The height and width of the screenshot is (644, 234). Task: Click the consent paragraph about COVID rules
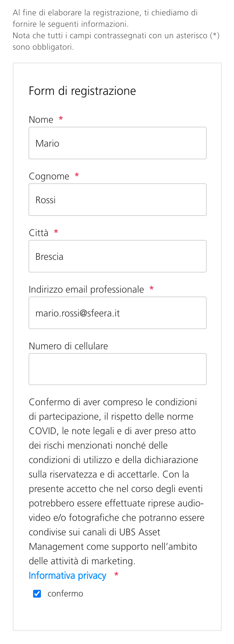point(116,481)
